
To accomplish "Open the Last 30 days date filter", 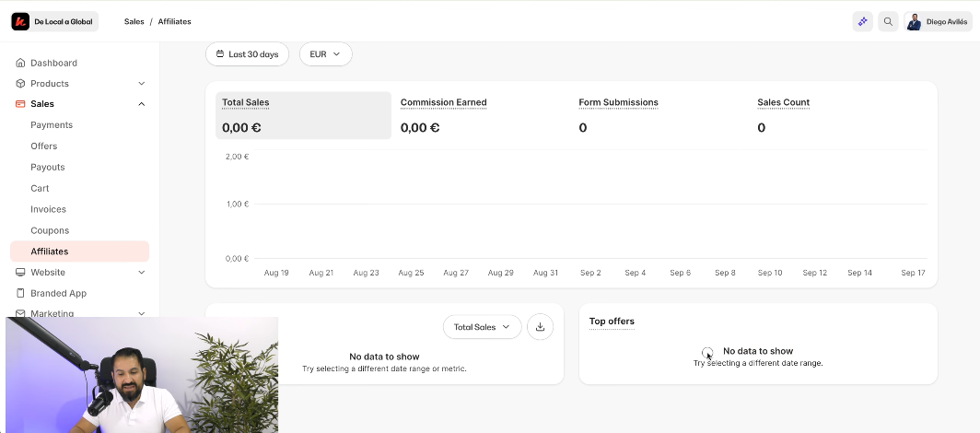I will tap(247, 54).
